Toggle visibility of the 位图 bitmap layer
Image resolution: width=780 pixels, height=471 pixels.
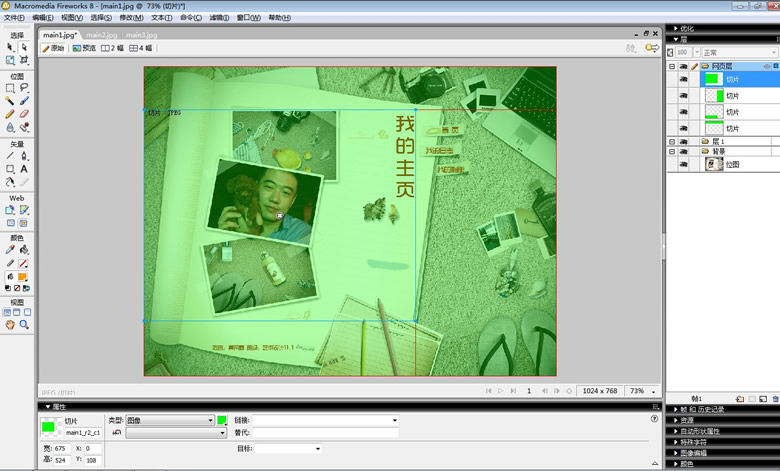[x=683, y=164]
